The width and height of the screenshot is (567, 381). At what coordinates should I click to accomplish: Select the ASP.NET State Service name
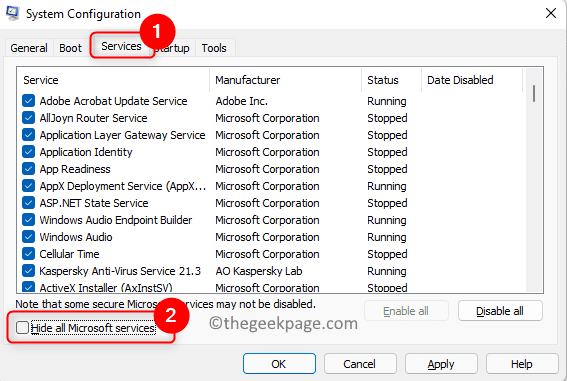coord(94,203)
